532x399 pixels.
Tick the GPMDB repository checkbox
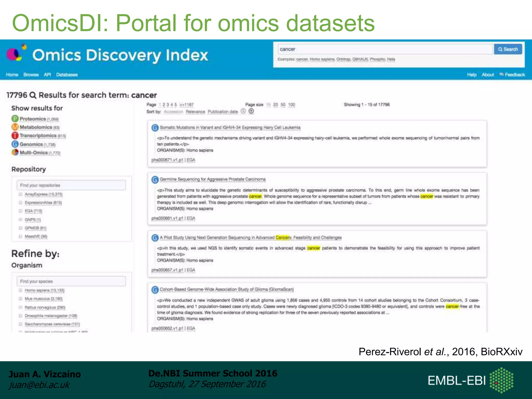pyautogui.click(x=20, y=228)
